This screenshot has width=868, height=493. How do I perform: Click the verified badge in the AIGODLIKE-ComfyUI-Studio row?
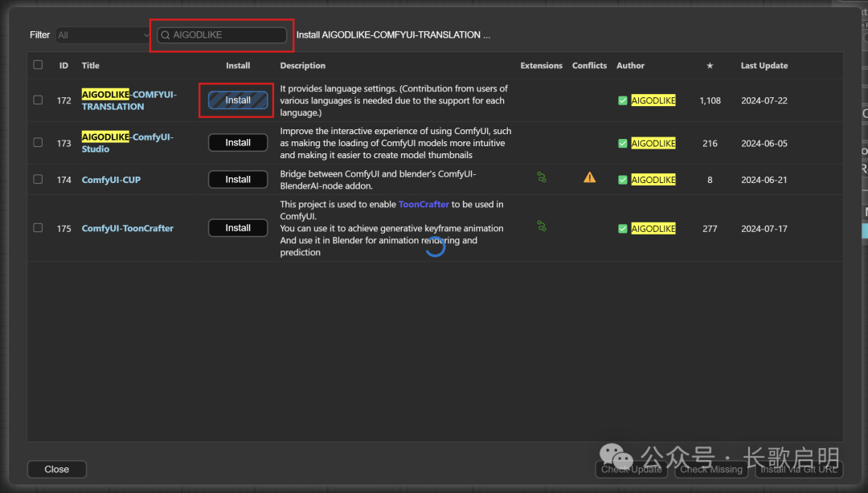(x=623, y=143)
